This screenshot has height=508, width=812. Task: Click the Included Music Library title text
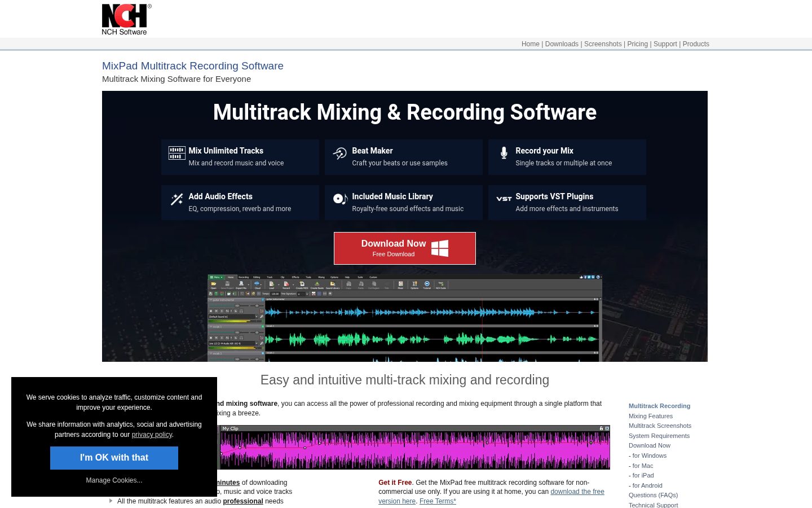coord(392,196)
